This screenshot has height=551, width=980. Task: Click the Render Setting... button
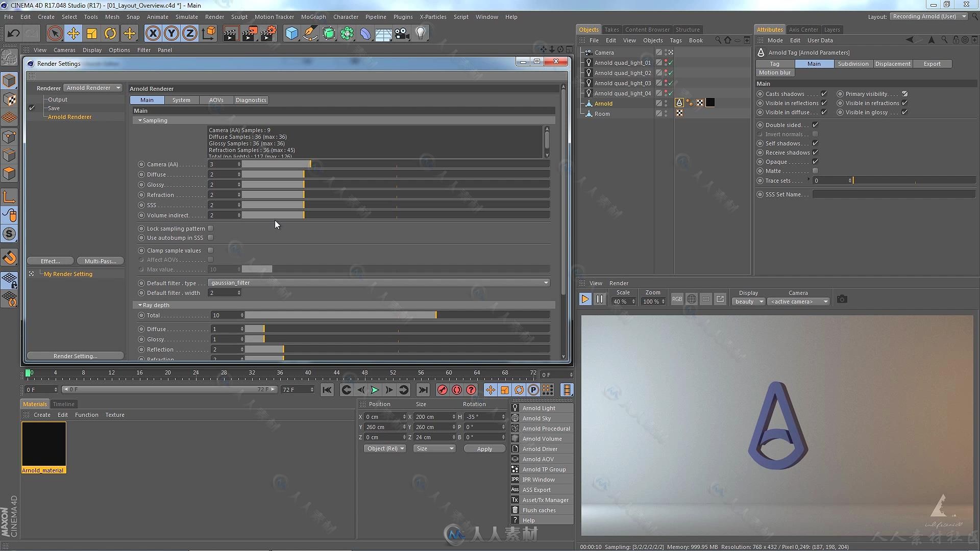(x=75, y=356)
